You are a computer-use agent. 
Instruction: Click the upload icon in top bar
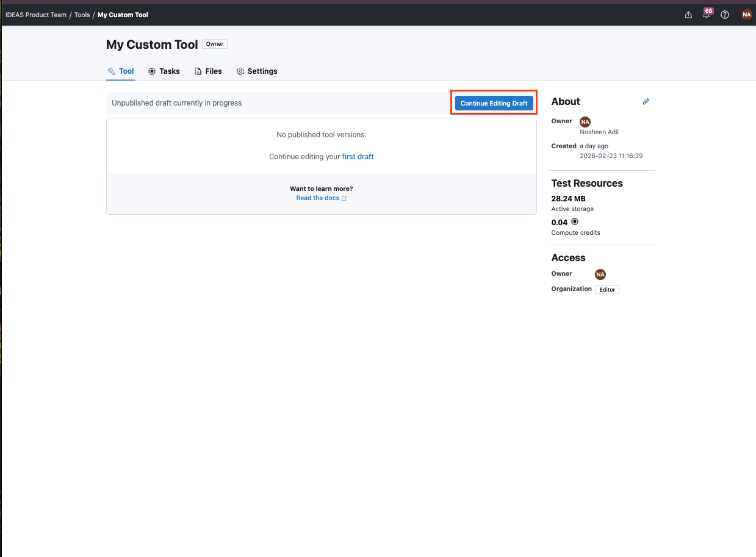pyautogui.click(x=688, y=15)
